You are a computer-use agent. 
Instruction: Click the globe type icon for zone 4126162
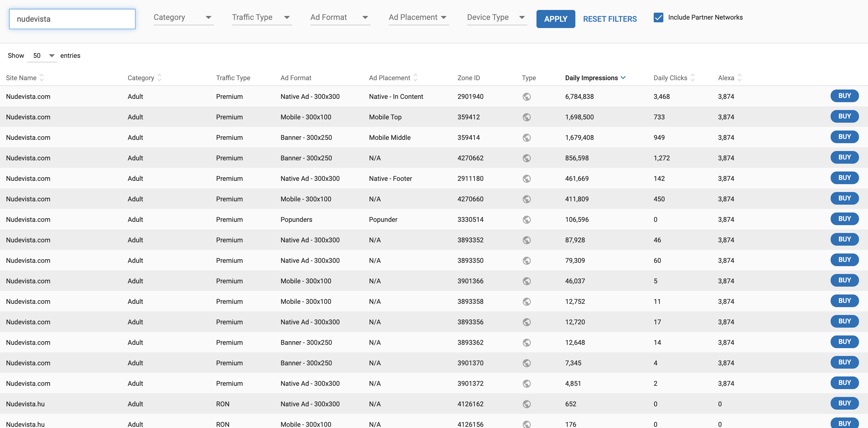(x=527, y=404)
